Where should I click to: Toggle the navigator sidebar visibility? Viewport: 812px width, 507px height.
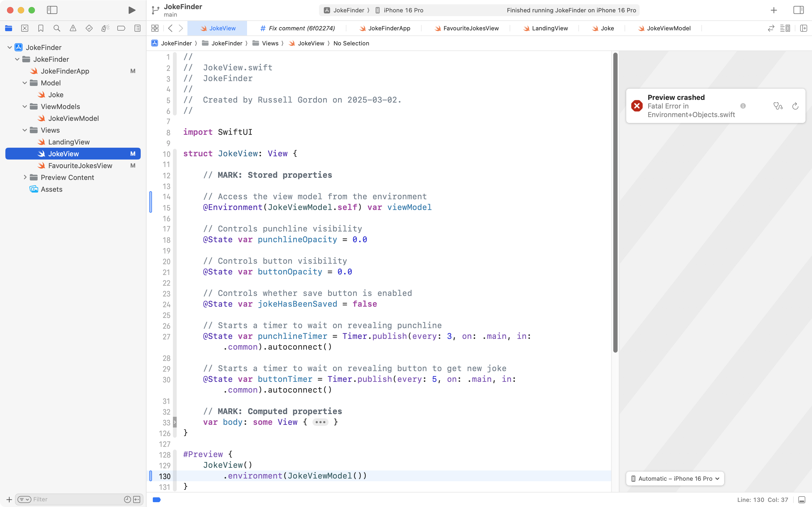52,10
